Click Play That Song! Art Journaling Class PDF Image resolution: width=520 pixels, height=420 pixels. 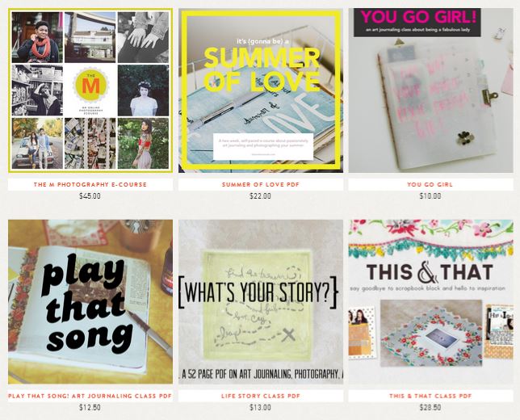tap(90, 396)
